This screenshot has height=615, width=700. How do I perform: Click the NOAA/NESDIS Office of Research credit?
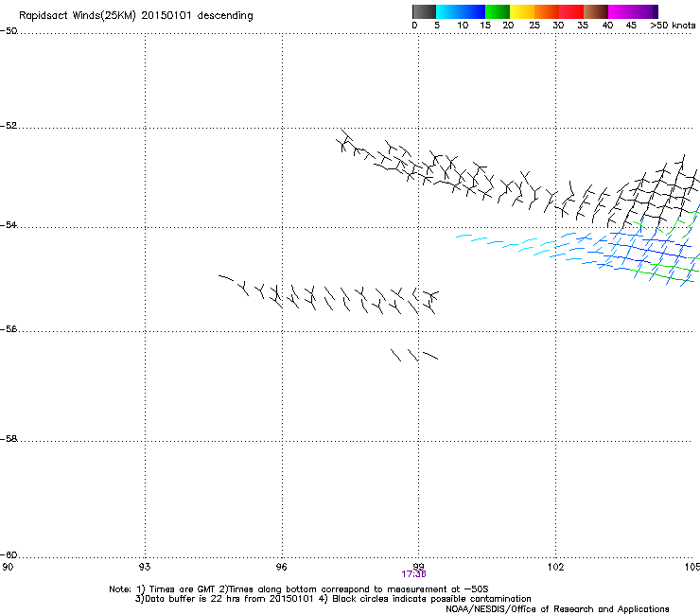(x=557, y=608)
